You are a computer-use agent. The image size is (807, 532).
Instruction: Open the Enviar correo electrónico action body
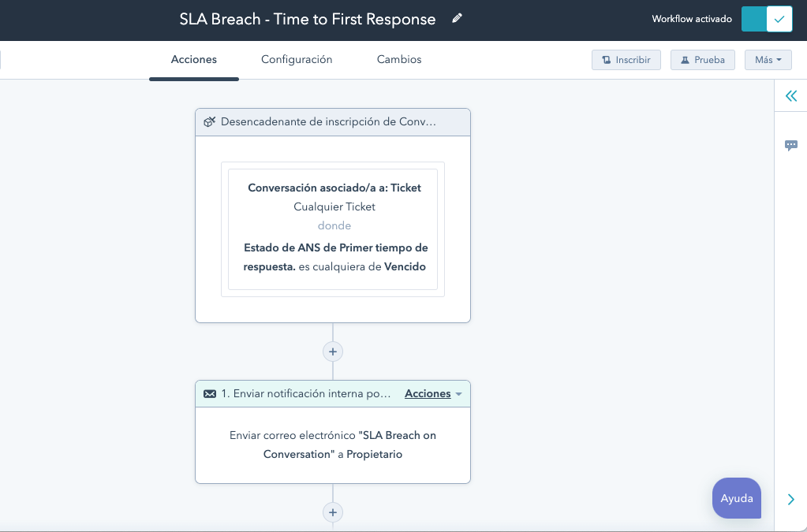333,445
